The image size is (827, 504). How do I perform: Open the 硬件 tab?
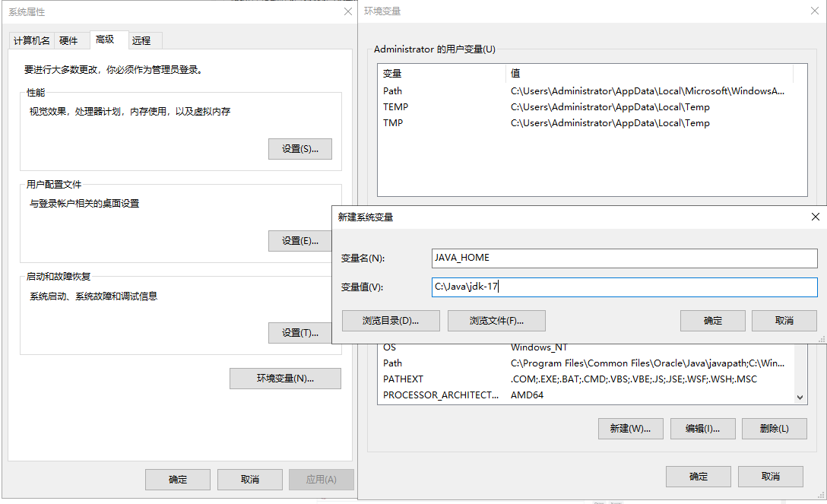pyautogui.click(x=69, y=40)
